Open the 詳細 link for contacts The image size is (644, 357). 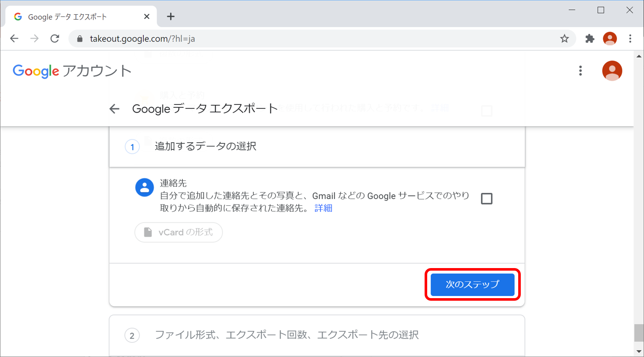pyautogui.click(x=323, y=208)
